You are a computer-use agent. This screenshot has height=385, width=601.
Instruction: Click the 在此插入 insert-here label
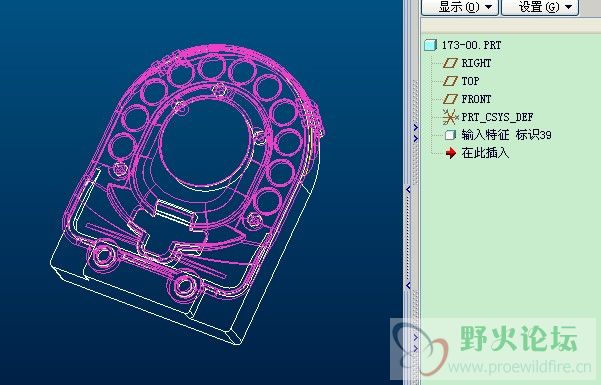[x=485, y=153]
